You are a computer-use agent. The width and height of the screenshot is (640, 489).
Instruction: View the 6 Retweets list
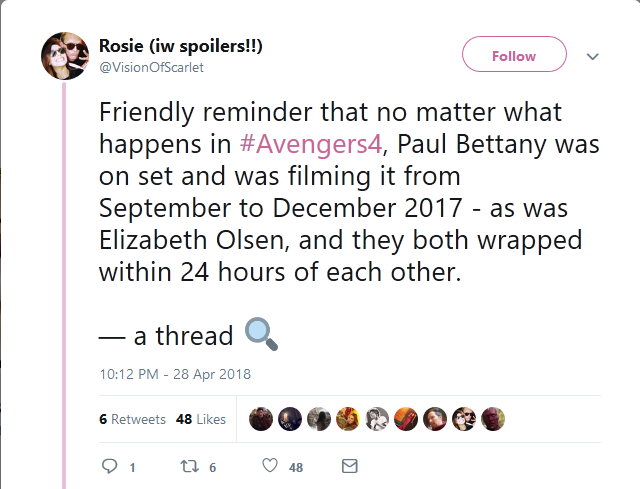click(132, 419)
